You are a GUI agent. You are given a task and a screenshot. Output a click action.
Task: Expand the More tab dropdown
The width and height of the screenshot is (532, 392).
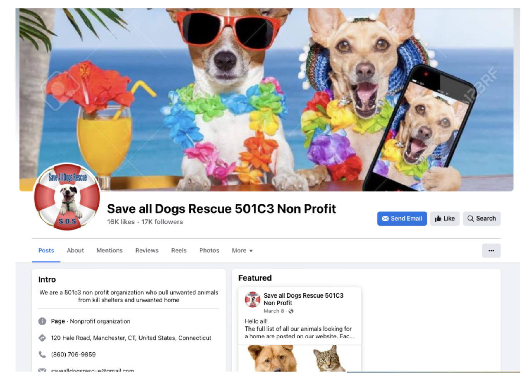242,251
